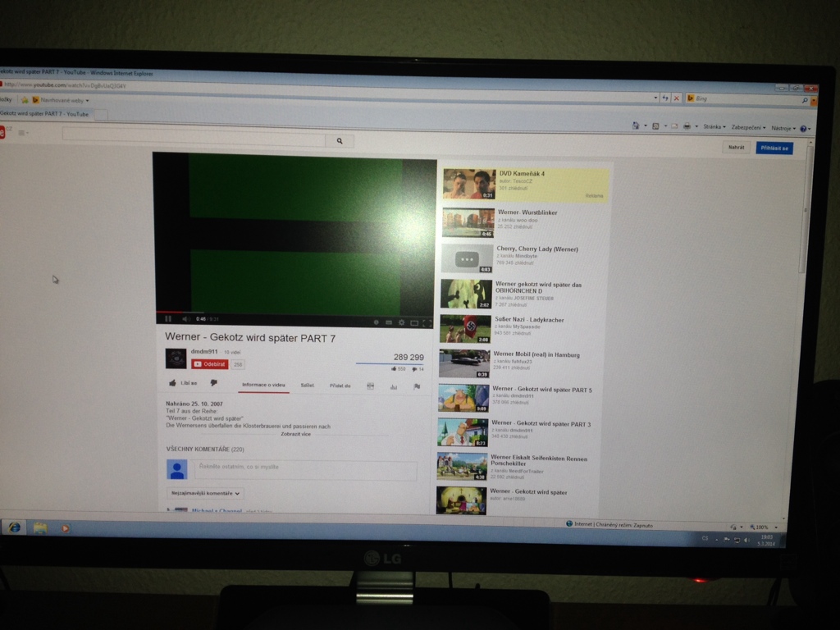Click the YouTube search magnifier button
This screenshot has height=630, width=840.
340,141
